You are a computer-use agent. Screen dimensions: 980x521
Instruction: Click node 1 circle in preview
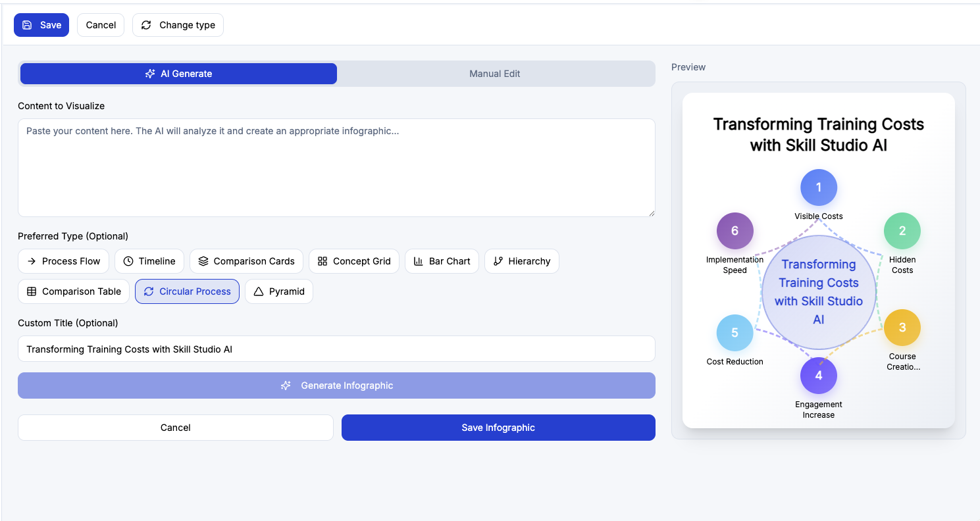[x=819, y=187]
